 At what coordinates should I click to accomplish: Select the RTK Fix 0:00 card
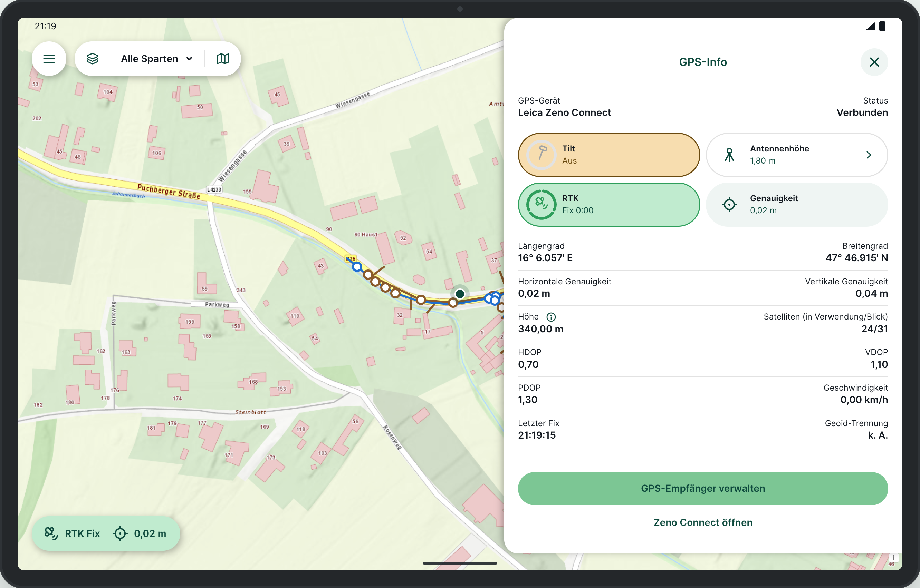click(x=608, y=205)
